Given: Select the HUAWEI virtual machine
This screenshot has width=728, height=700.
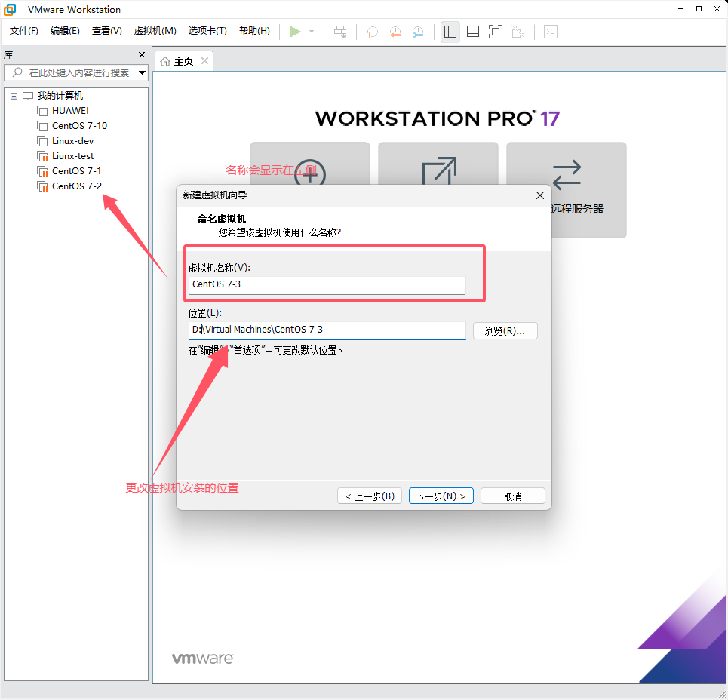Looking at the screenshot, I should [70, 111].
